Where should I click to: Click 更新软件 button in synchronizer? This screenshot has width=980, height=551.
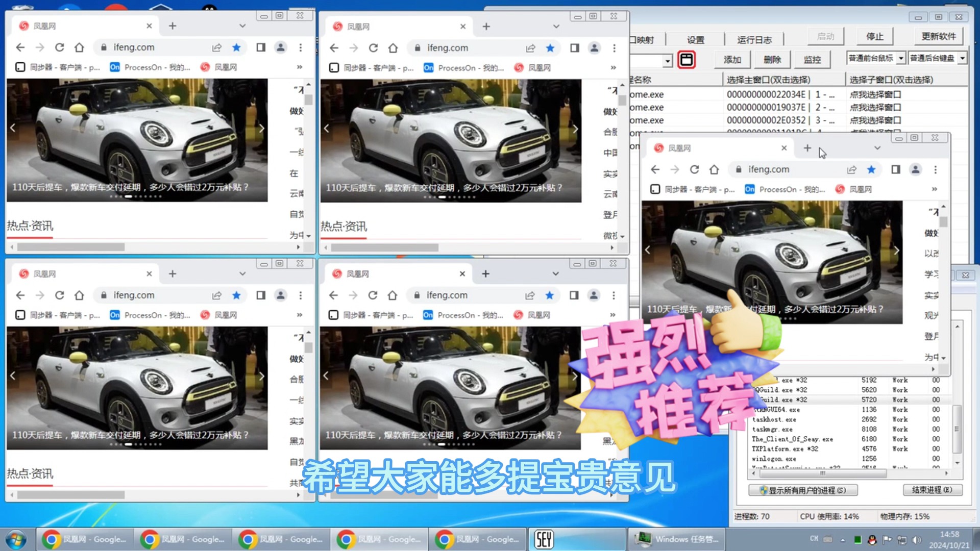939,36
